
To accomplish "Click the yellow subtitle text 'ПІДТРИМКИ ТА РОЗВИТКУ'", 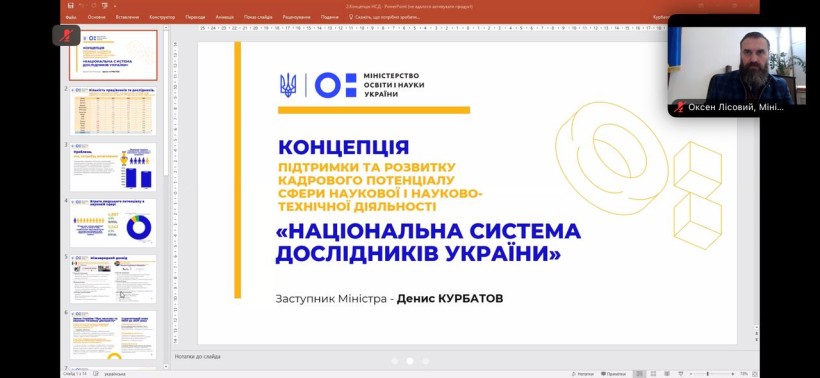I will coord(366,167).
